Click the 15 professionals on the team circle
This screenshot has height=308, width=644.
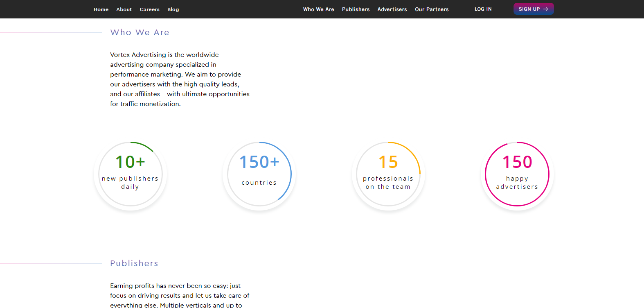tap(388, 174)
